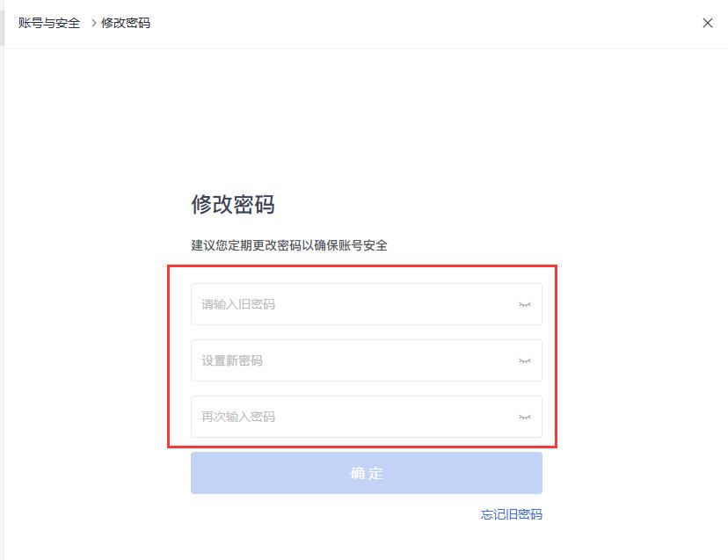This screenshot has height=560, width=728.
Task: Click the breadcrumb arrow after 账号与安全
Action: (x=93, y=23)
